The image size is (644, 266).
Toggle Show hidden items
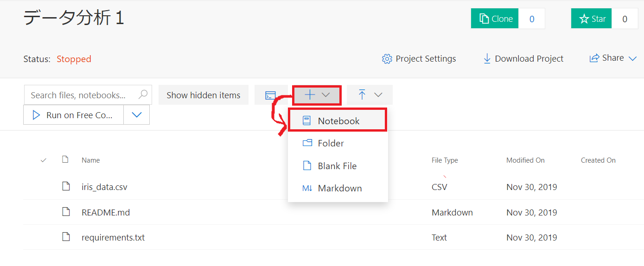[203, 95]
